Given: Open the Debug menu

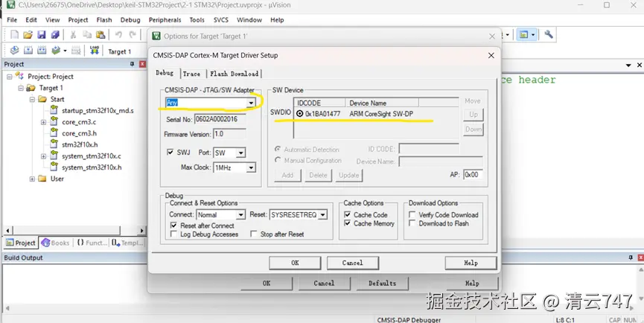Looking at the screenshot, I should (x=130, y=19).
